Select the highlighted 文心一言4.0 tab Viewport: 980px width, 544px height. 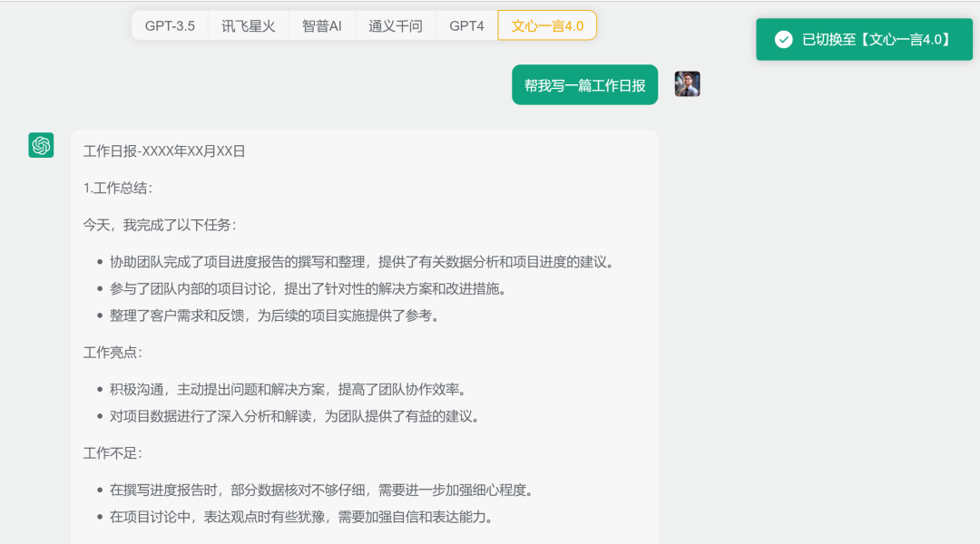click(545, 25)
